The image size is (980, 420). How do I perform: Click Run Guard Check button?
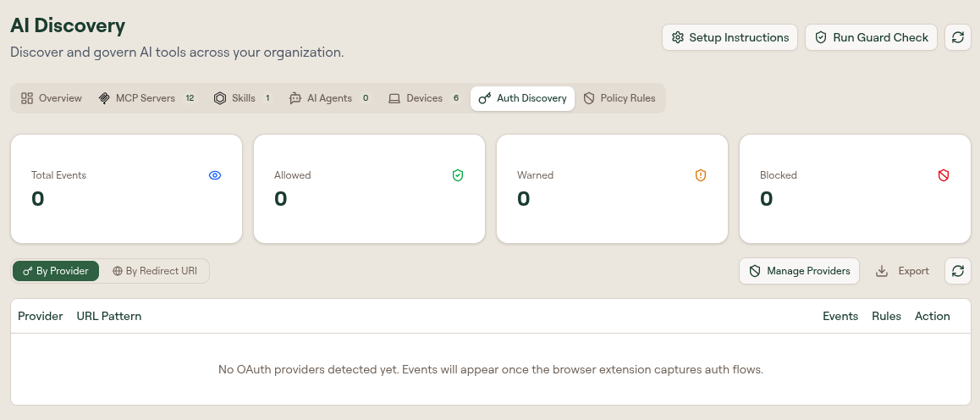(871, 37)
